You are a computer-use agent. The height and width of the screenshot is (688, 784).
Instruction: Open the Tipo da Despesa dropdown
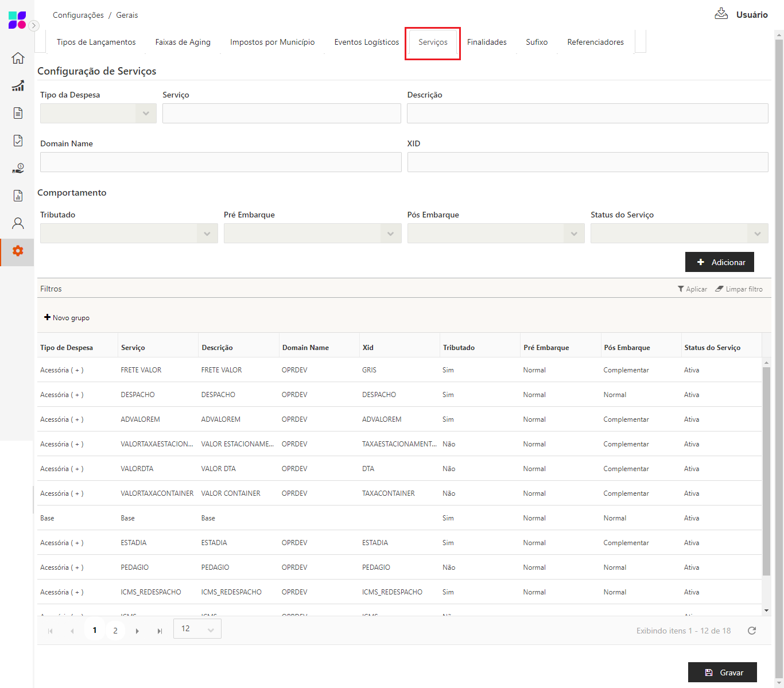click(x=98, y=114)
